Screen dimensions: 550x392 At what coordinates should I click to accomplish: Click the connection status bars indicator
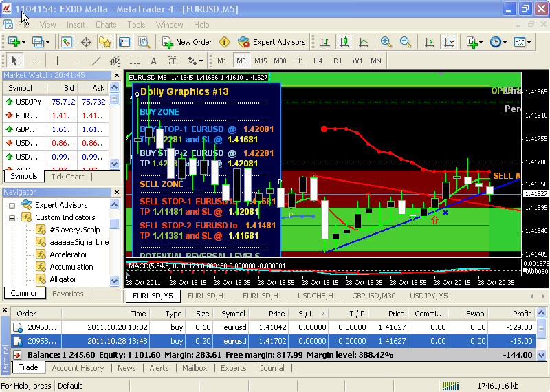(x=451, y=386)
